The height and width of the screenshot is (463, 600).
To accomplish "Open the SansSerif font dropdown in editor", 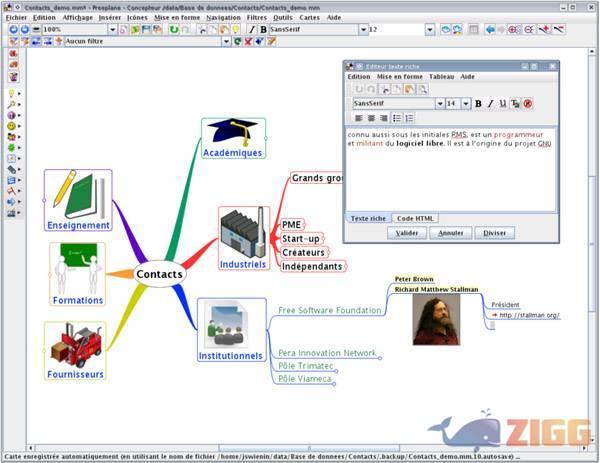I will click(x=439, y=103).
